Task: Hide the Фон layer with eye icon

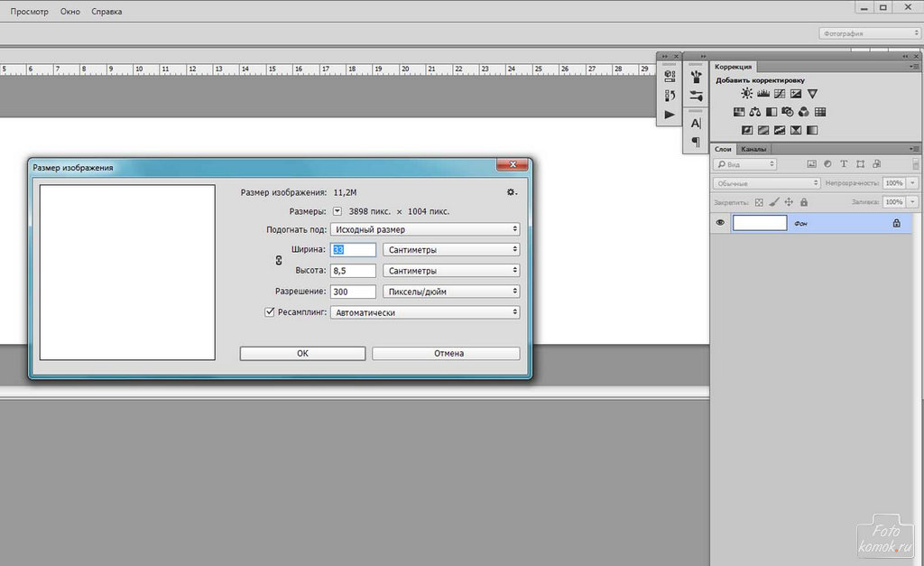Action: [x=720, y=223]
